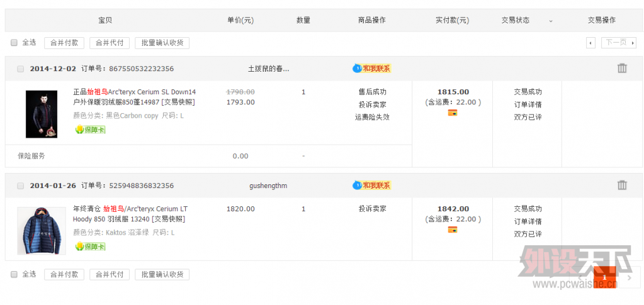Click 运费险失效 link
The height and width of the screenshot is (305, 644).
pyautogui.click(x=372, y=117)
